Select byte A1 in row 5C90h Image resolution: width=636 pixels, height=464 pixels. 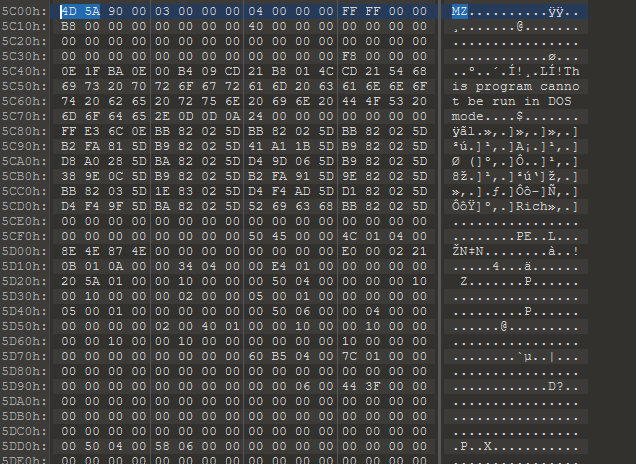[x=279, y=146]
